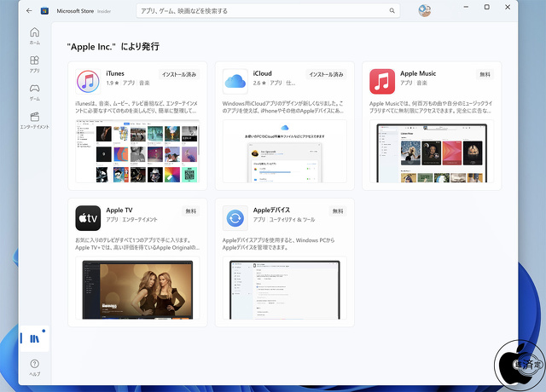Click the Apple TV description text

[137, 244]
